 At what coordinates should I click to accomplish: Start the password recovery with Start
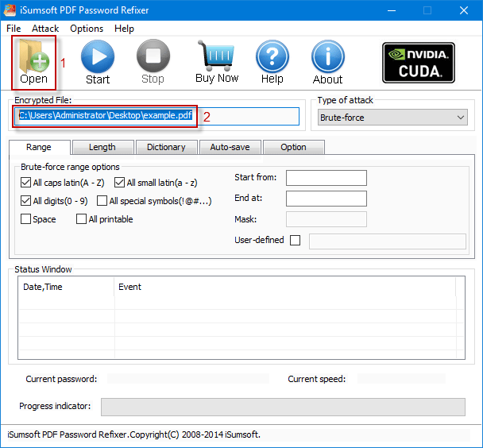98,63
